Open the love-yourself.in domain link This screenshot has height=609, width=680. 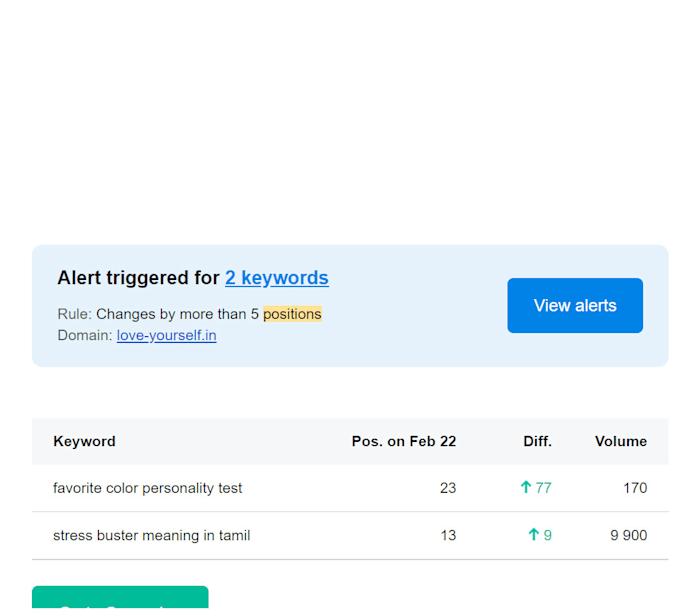point(167,335)
